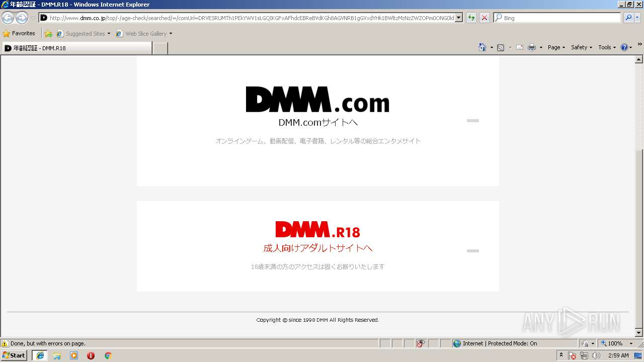
Task: Select the DMM.R18 browser tab
Action: point(76,48)
